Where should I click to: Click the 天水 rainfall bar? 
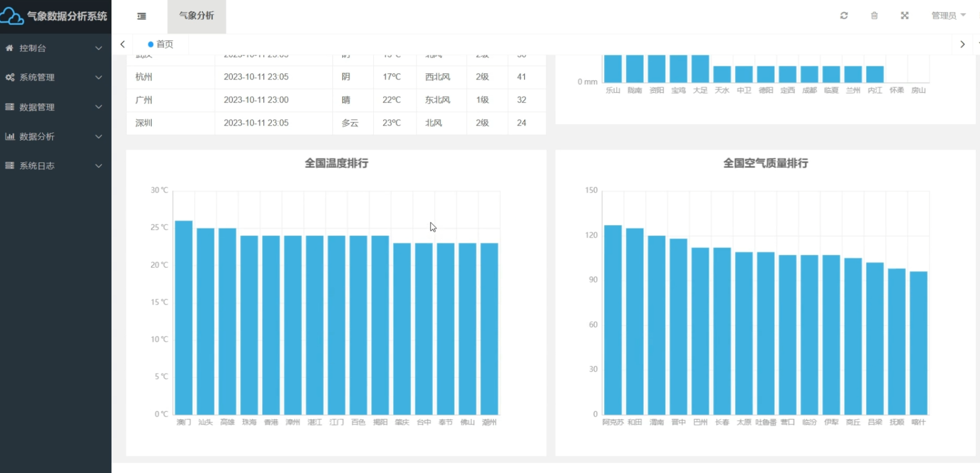coord(722,74)
